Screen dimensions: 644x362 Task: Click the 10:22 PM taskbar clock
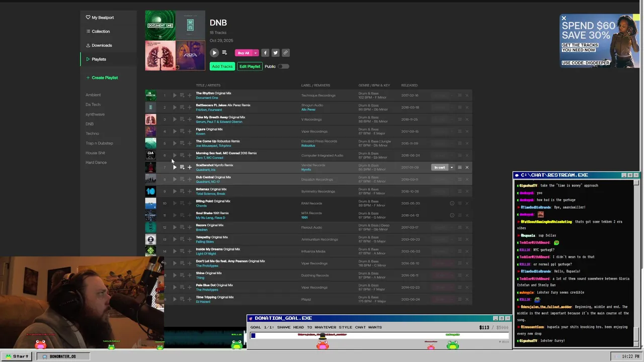point(630,356)
